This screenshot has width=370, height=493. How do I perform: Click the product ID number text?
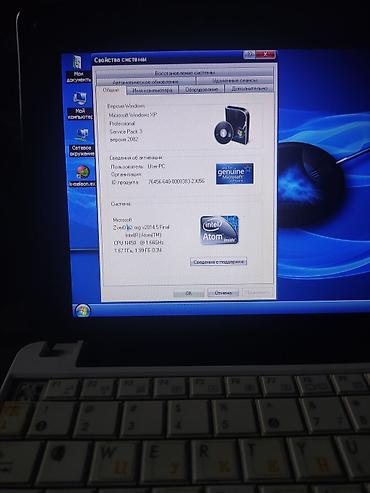point(176,181)
